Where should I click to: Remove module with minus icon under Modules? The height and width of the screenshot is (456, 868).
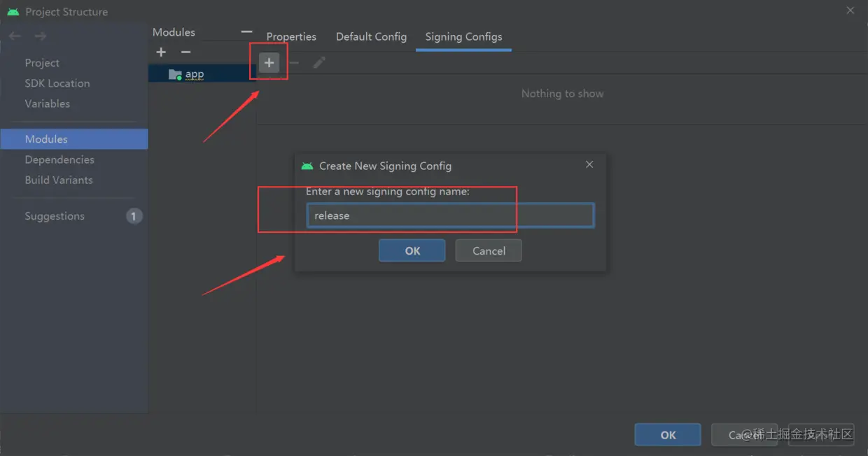pos(185,52)
